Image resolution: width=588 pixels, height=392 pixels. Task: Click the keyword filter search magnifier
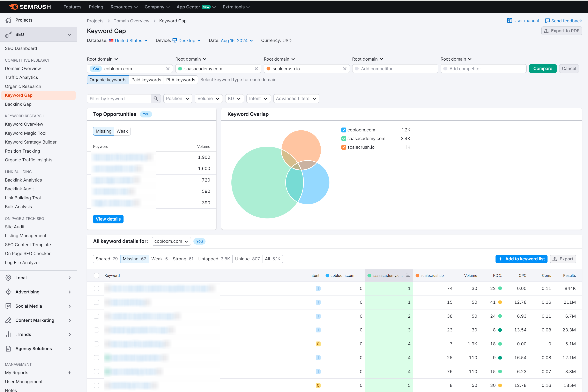(x=156, y=99)
